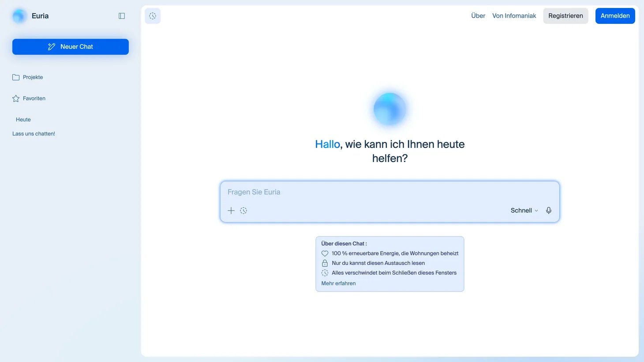Open Favoriten in sidebar
This screenshot has width=644, height=362.
(x=34, y=98)
